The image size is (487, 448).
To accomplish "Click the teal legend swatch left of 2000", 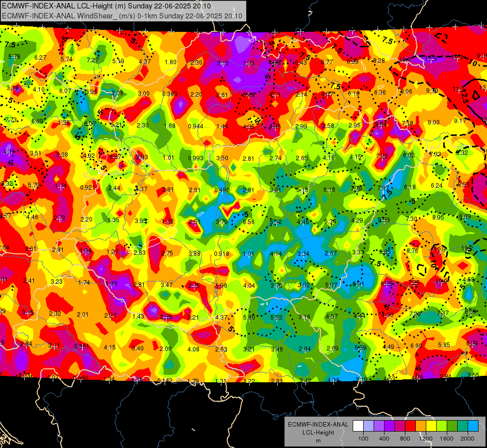I will (x=463, y=426).
